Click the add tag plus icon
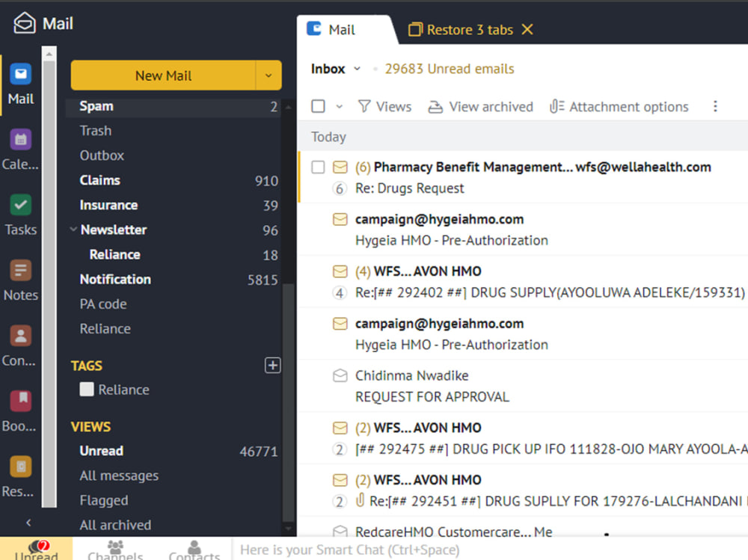748x560 pixels. [x=272, y=366]
